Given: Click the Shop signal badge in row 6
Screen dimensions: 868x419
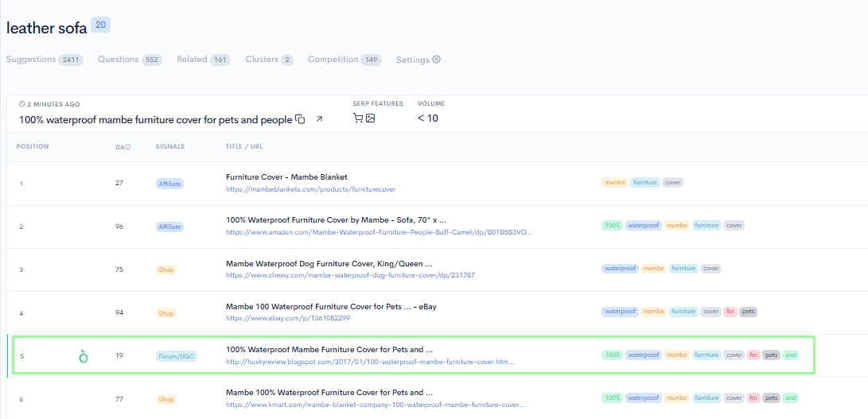Looking at the screenshot, I should 166,399.
